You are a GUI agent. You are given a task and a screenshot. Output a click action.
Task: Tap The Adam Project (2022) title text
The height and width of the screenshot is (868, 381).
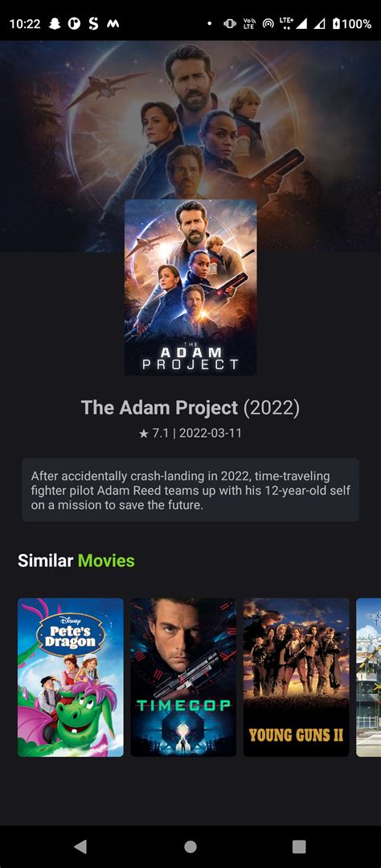(x=190, y=408)
